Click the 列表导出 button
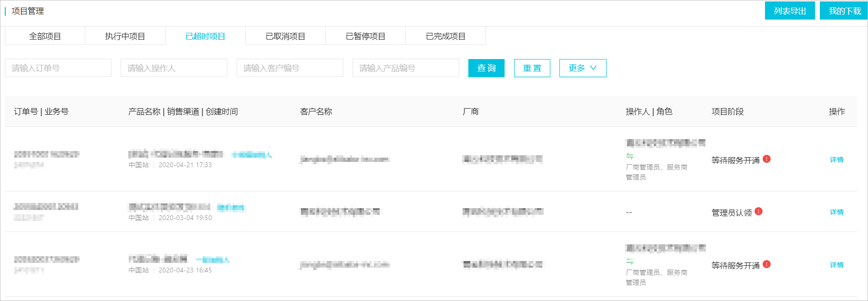868x301 pixels. (790, 11)
